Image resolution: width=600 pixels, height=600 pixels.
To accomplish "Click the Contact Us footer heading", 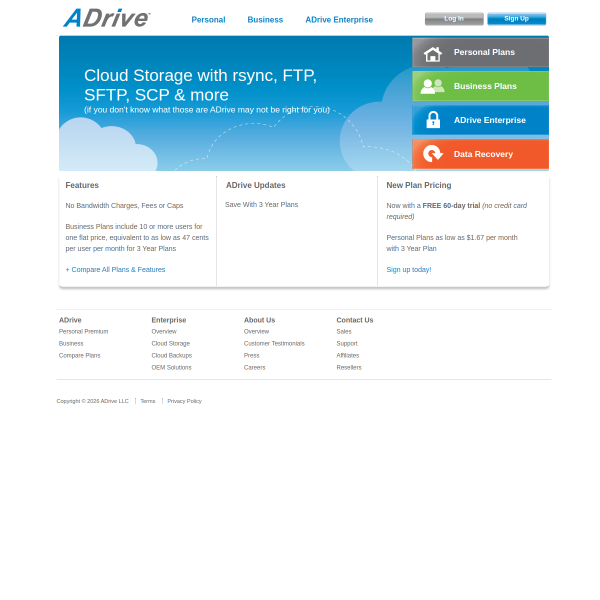I will point(355,320).
